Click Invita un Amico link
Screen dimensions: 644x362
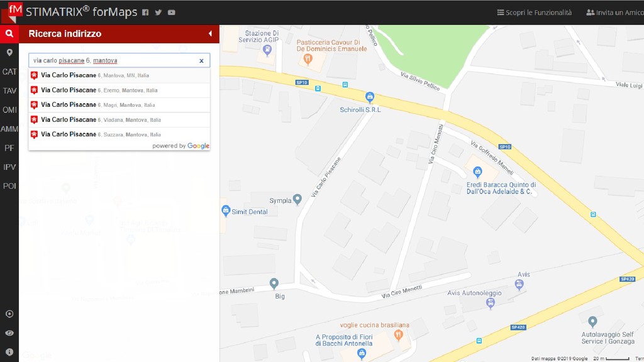[x=615, y=13]
